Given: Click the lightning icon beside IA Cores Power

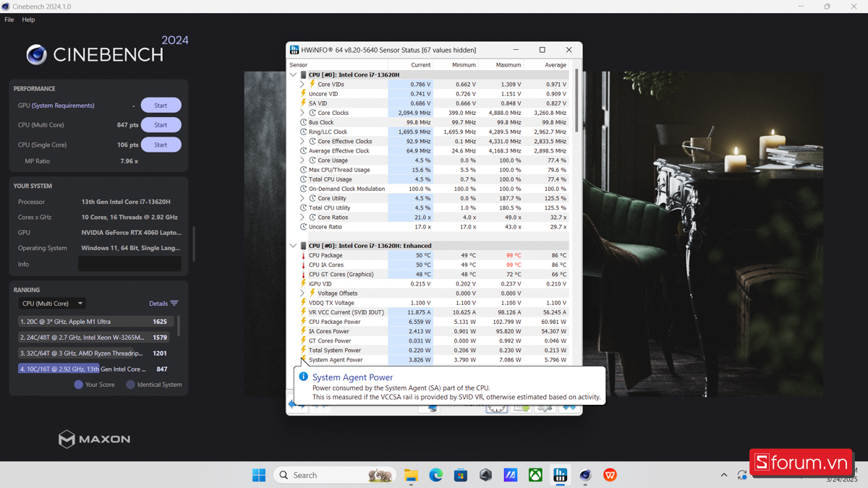Looking at the screenshot, I should [304, 331].
